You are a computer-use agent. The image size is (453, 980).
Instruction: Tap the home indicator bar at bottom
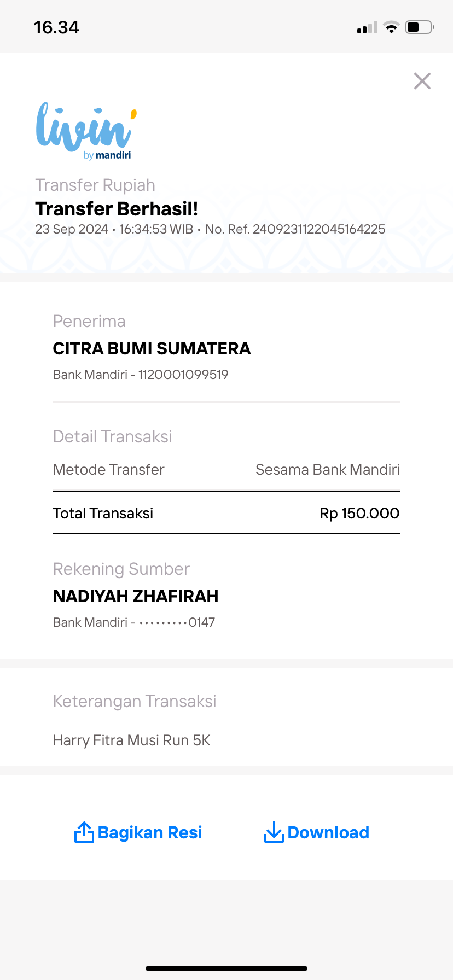coord(226,969)
